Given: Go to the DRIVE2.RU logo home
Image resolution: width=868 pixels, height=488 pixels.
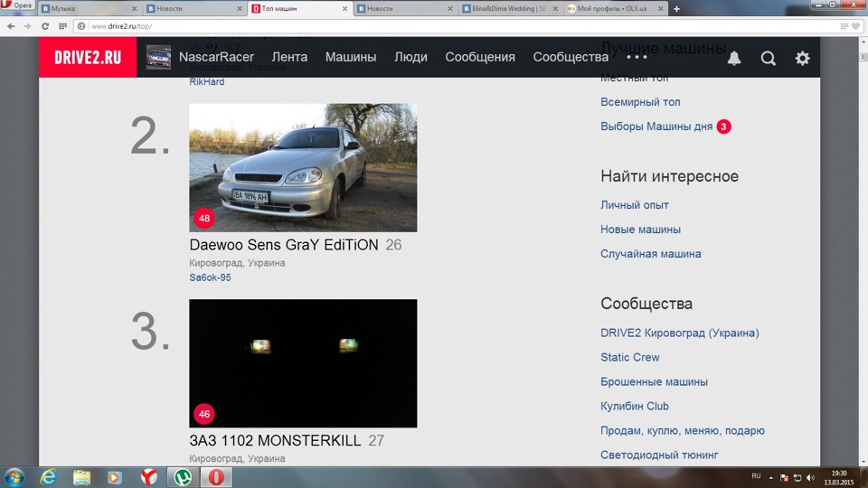Looking at the screenshot, I should tap(88, 57).
